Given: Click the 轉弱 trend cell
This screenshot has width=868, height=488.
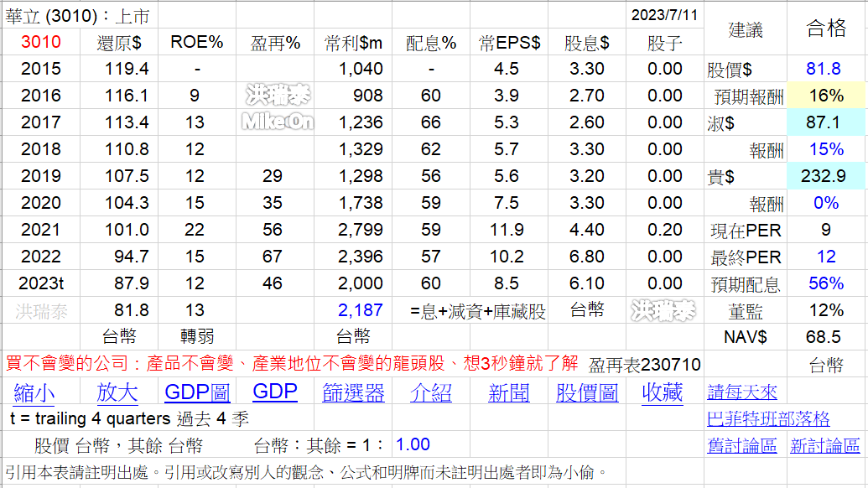Looking at the screenshot, I should pyautogui.click(x=197, y=336).
